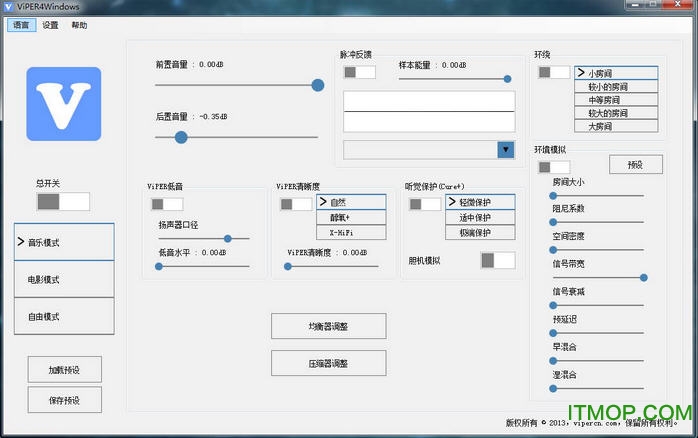The height and width of the screenshot is (438, 698).
Task: Open the 语言 menu
Action: 21,25
